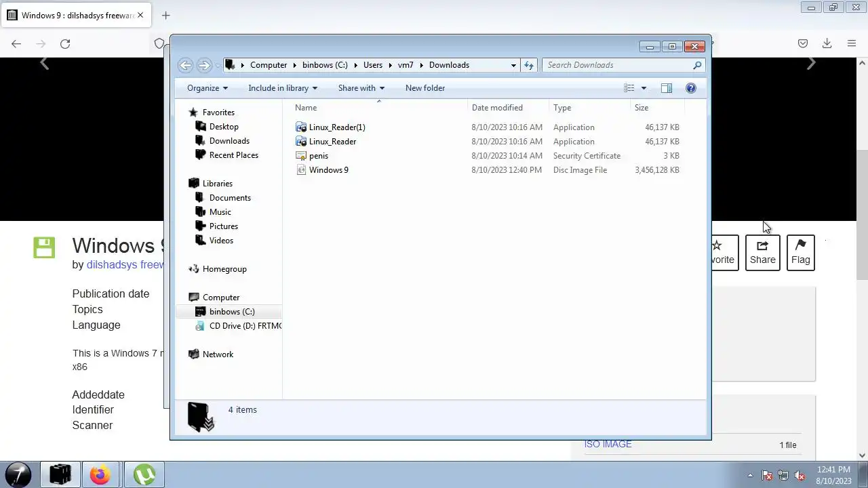Flag the archive item
This screenshot has width=868, height=488.
(801, 252)
